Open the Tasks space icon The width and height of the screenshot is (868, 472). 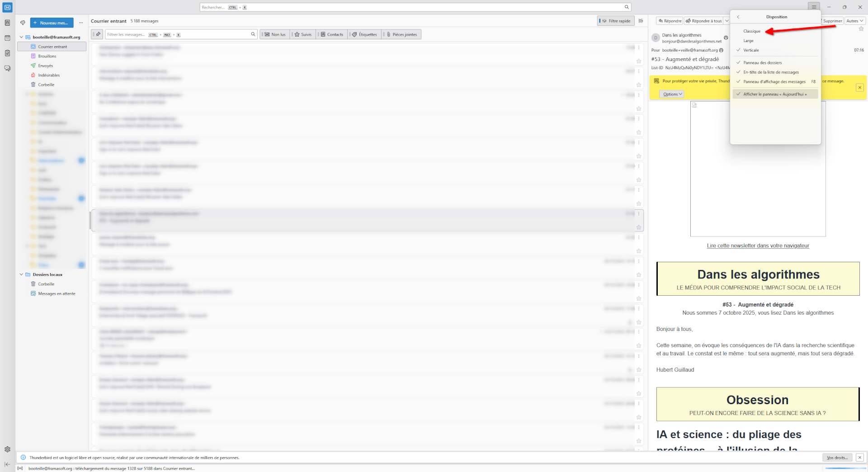click(x=7, y=53)
